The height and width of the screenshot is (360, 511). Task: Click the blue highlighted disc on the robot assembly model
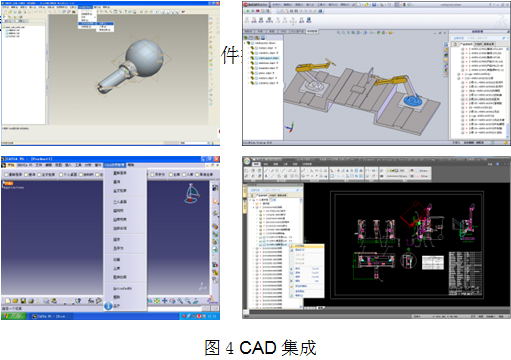[413, 100]
